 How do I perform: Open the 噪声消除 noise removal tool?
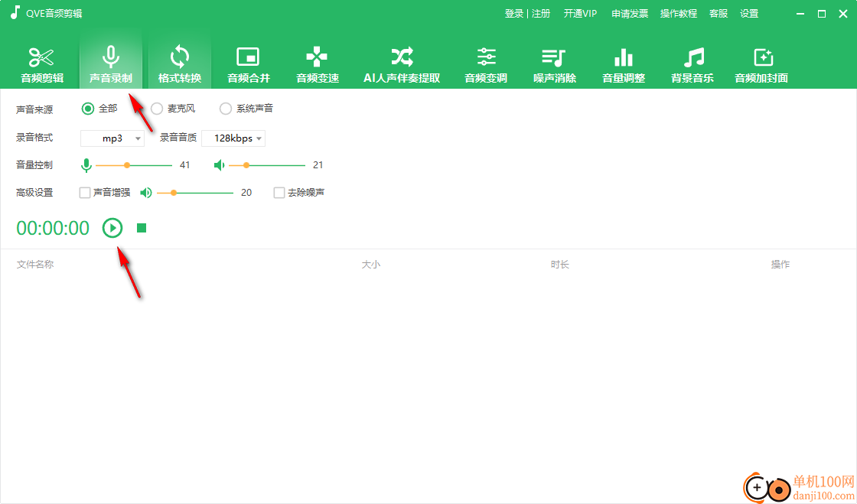[x=555, y=65]
